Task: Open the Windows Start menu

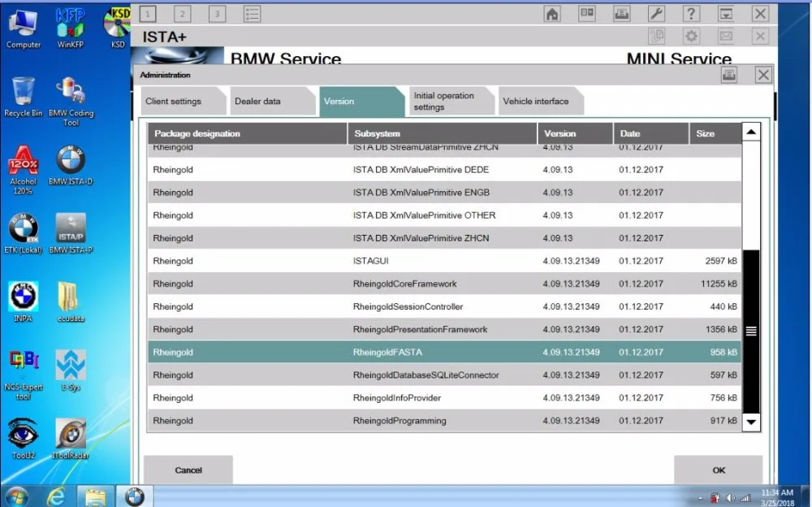Action: pos(16,498)
